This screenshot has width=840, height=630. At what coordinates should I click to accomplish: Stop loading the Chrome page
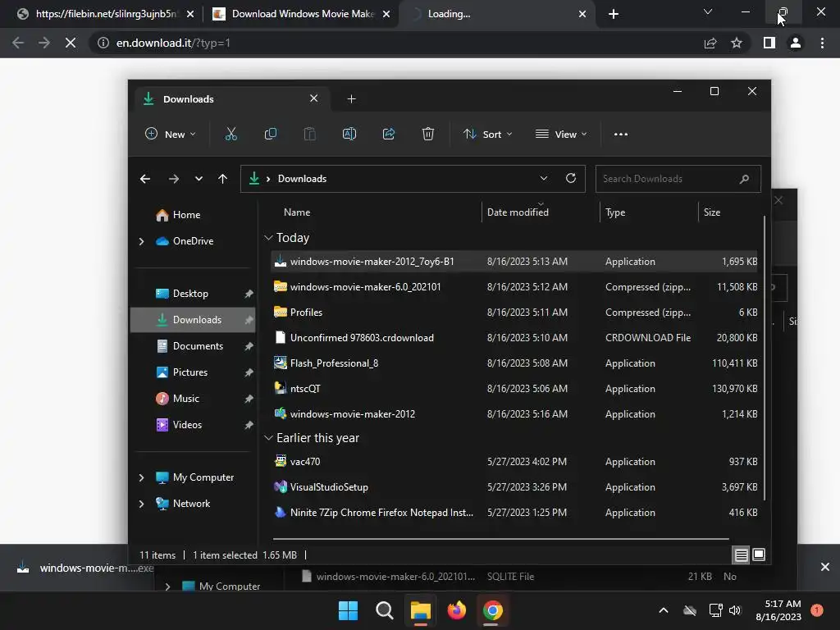click(x=71, y=43)
